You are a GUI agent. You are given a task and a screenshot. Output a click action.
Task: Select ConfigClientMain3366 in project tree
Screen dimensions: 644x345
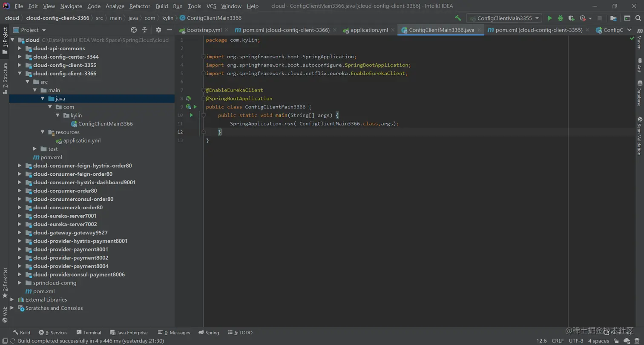click(102, 124)
